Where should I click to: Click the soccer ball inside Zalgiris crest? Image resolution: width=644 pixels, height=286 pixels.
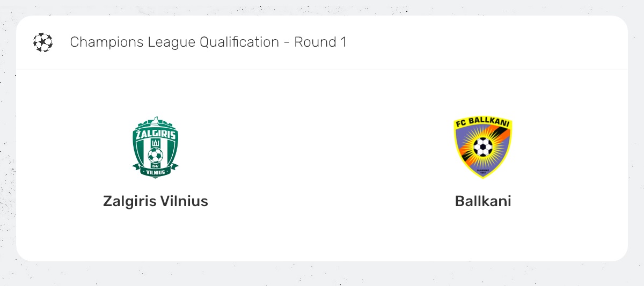coord(155,156)
